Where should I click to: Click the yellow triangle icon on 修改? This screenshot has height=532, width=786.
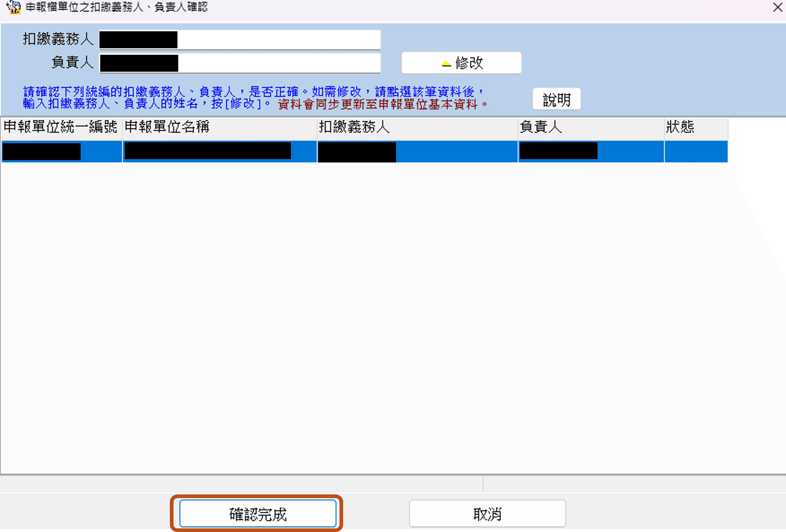446,64
